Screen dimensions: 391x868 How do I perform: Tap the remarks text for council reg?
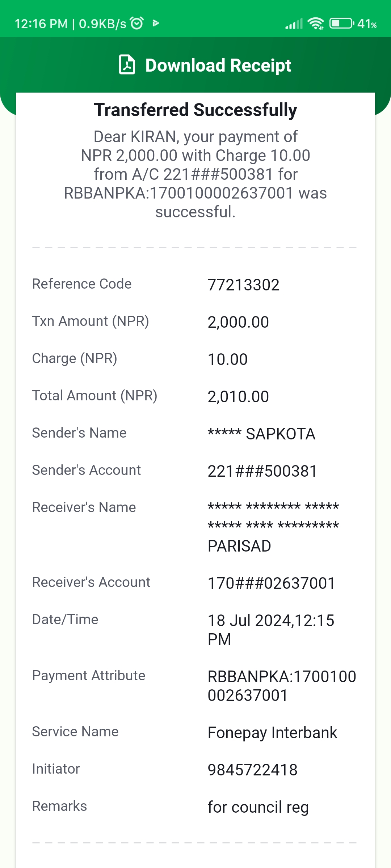click(258, 808)
